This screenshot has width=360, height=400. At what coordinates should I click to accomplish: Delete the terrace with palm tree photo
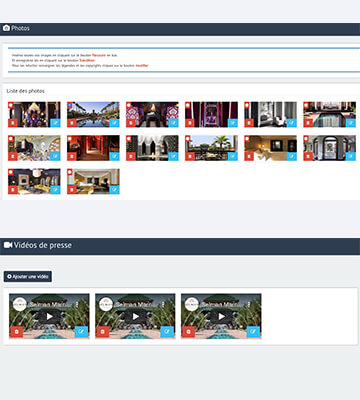[190, 156]
